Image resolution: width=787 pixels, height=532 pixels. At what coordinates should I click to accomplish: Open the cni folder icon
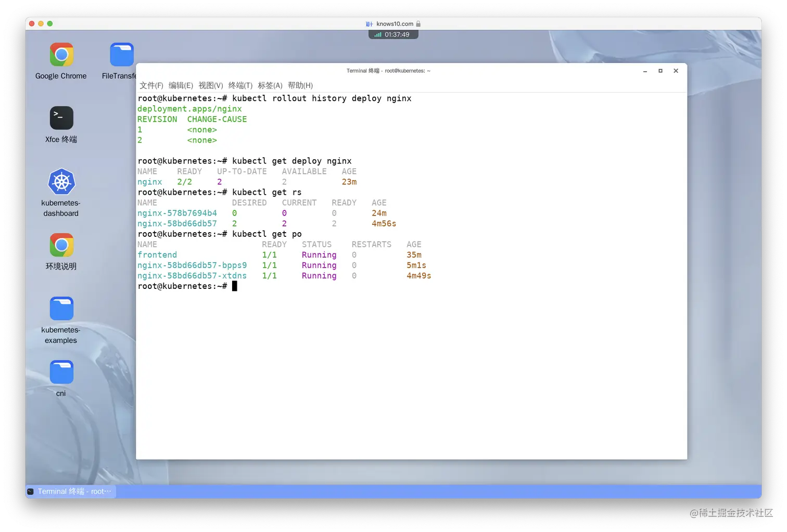[x=61, y=372]
